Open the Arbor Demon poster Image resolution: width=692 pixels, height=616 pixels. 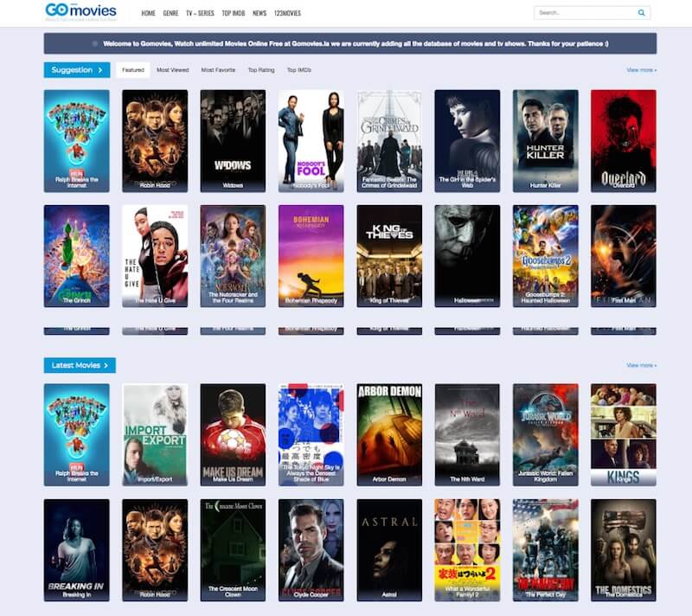(389, 434)
